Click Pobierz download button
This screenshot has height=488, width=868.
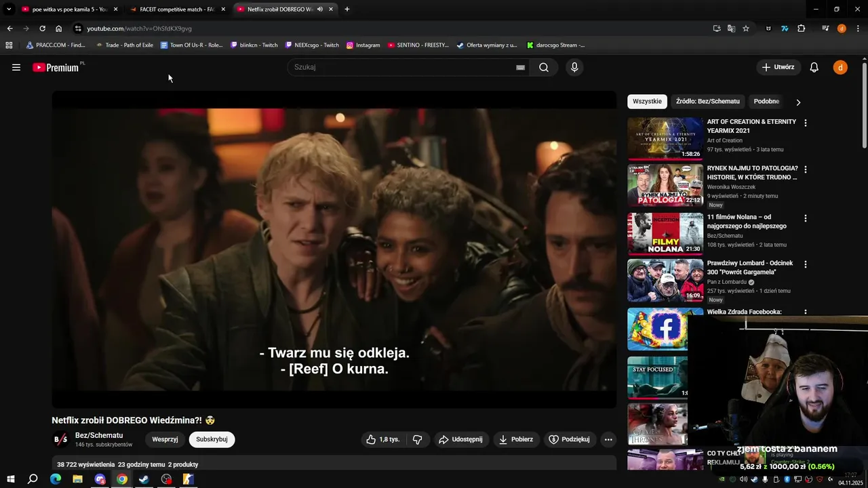point(515,439)
